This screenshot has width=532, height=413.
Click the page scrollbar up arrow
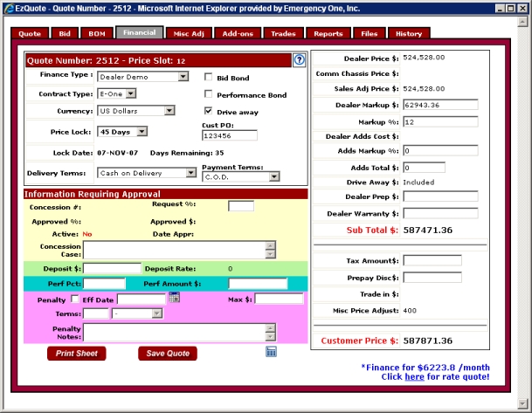pos(522,22)
